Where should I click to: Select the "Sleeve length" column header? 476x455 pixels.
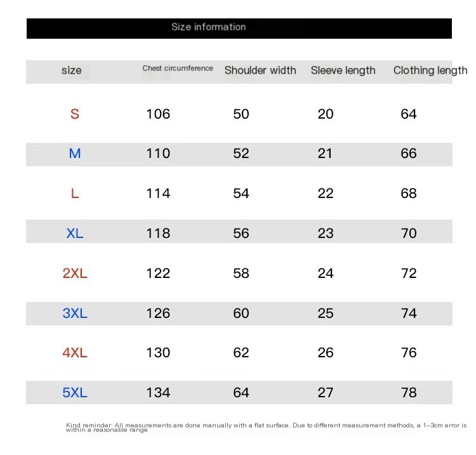pyautogui.click(x=343, y=70)
